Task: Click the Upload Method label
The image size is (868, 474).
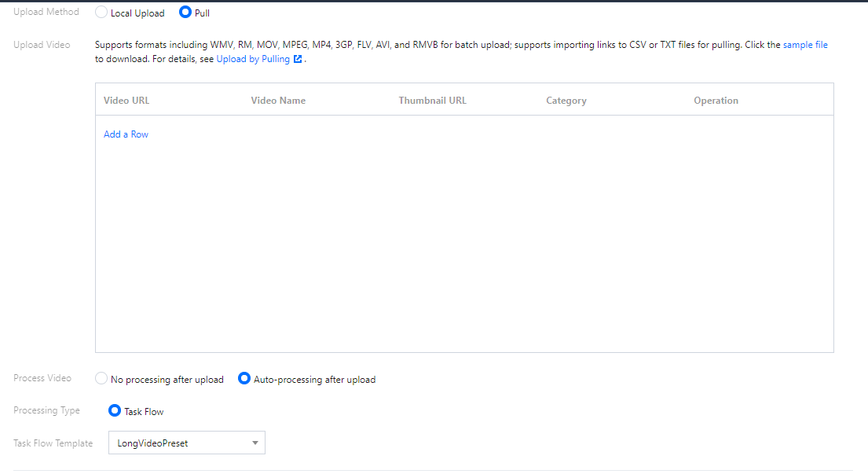Action: click(x=46, y=12)
